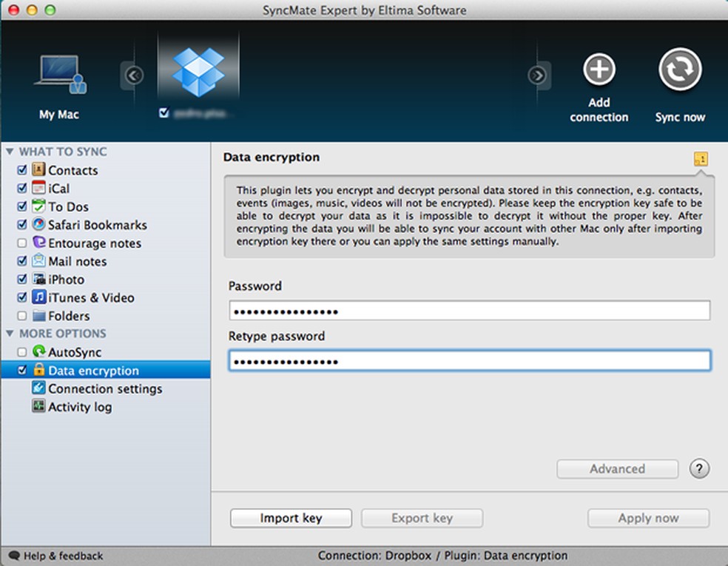
Task: Open the Connection settings item
Action: coord(106,388)
